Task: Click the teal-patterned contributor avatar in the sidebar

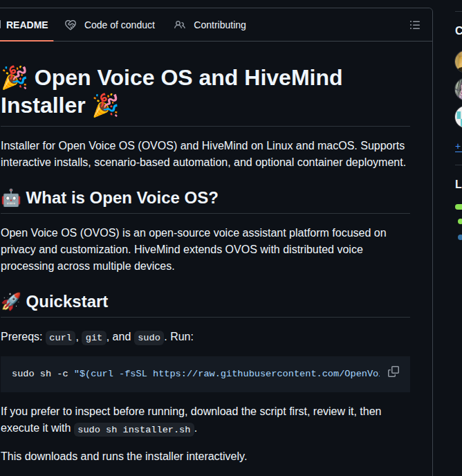Action: (459, 117)
